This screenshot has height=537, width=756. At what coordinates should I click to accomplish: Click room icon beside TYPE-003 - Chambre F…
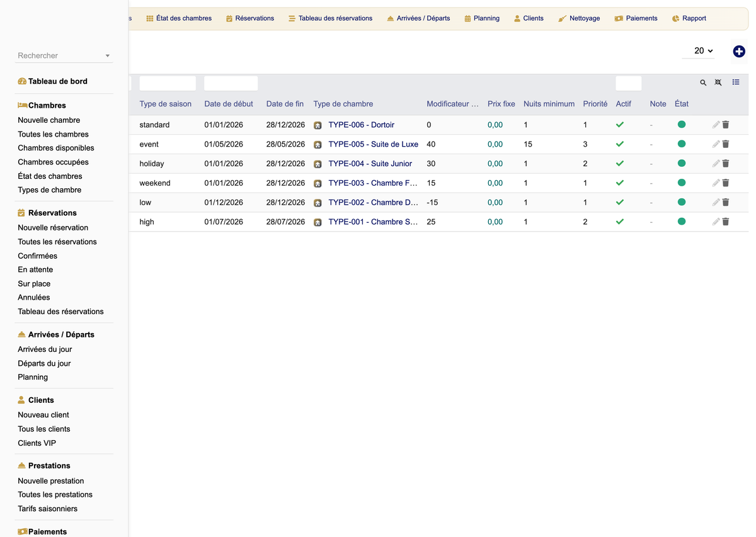click(x=318, y=184)
